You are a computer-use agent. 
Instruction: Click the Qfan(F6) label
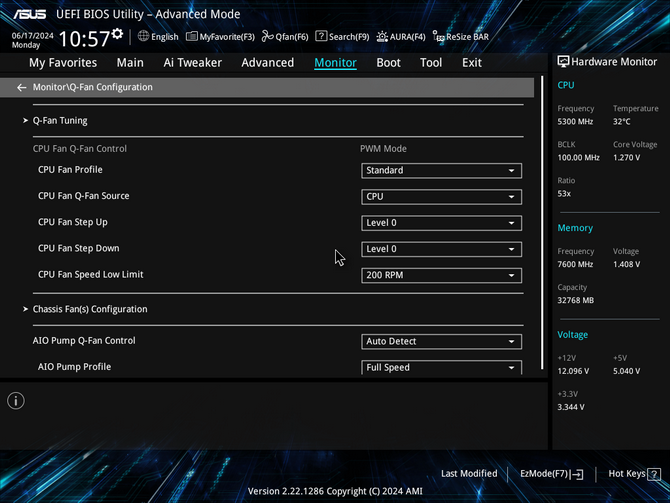click(x=292, y=37)
